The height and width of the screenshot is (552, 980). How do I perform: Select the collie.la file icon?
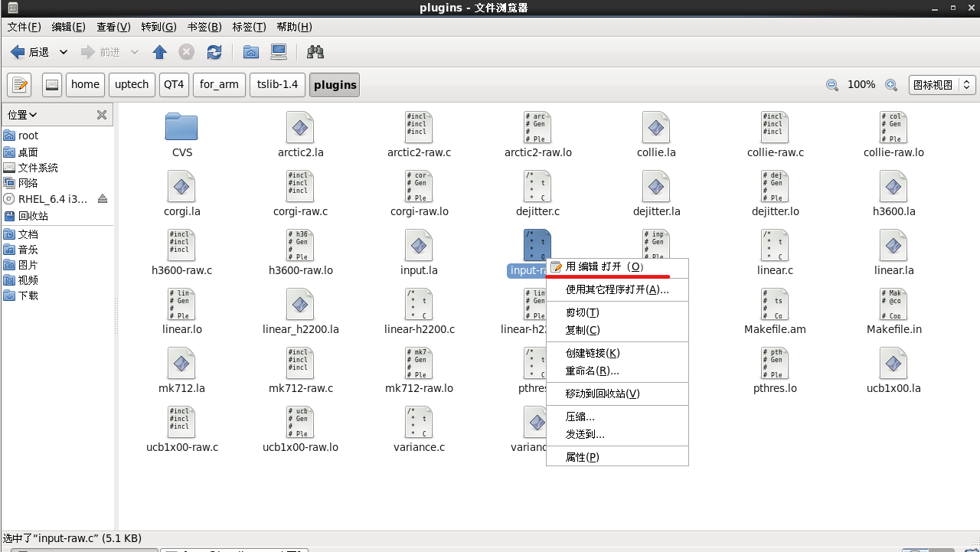656,126
